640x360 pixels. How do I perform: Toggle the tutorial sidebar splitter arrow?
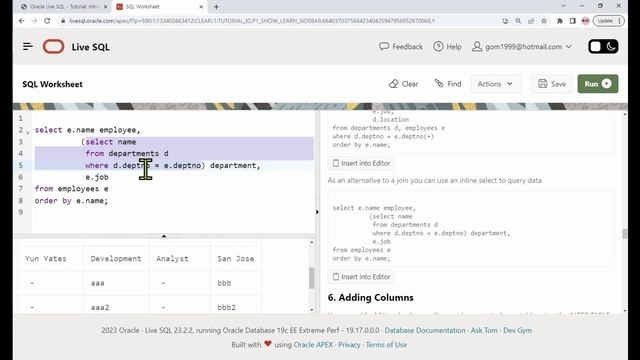(x=317, y=212)
